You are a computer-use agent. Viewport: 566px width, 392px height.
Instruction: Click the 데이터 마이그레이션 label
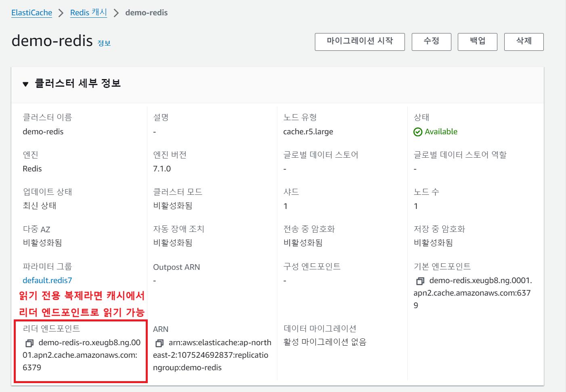pos(320,329)
